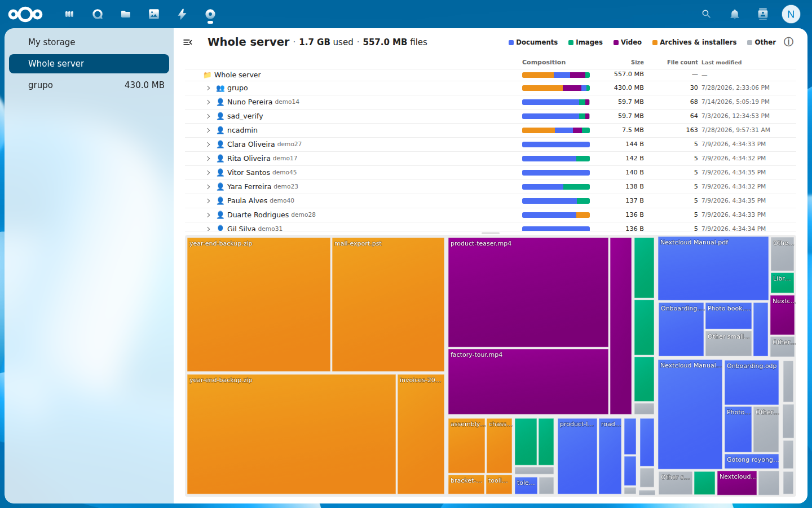Open the notifications bell
Screen dimensions: 812x508
(734, 14)
